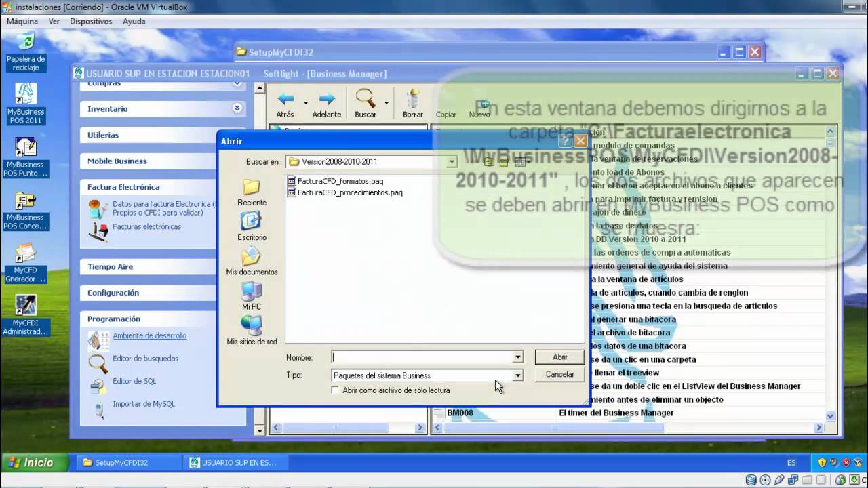
Task: Click the Adelante forward arrow icon
Action: (327, 99)
